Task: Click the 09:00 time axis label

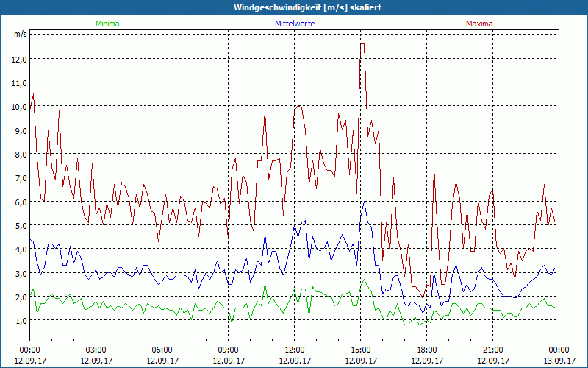Action: (x=228, y=350)
